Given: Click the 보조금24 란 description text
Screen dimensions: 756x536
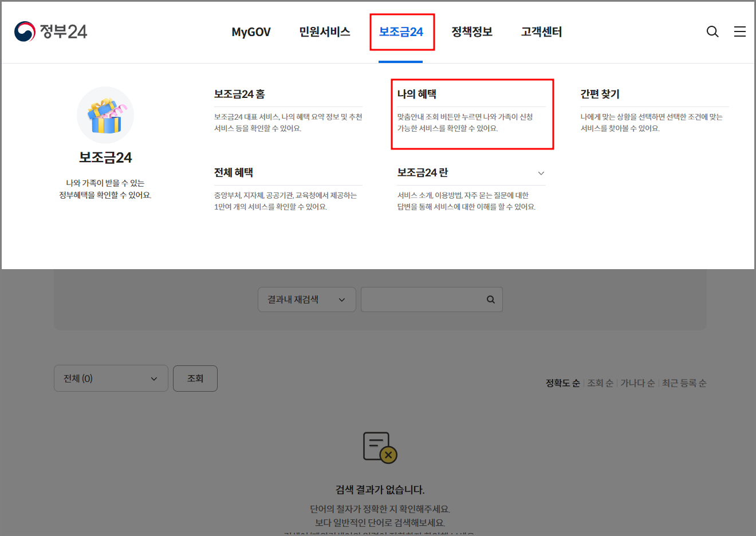Looking at the screenshot, I should pos(466,201).
